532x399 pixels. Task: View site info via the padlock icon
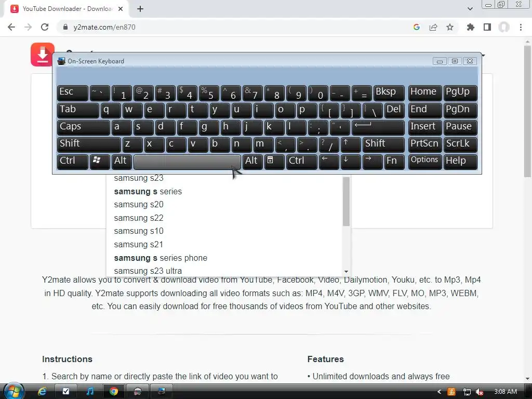pos(65,27)
